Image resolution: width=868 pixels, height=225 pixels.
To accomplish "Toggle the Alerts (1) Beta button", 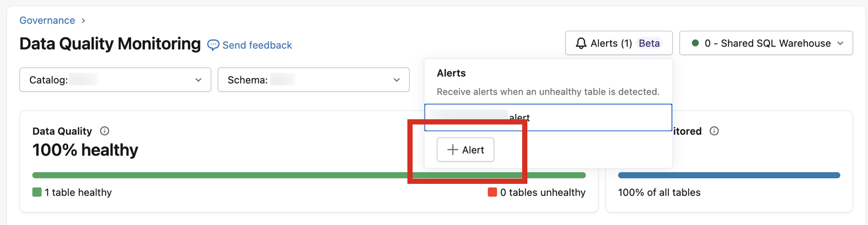I will (618, 43).
